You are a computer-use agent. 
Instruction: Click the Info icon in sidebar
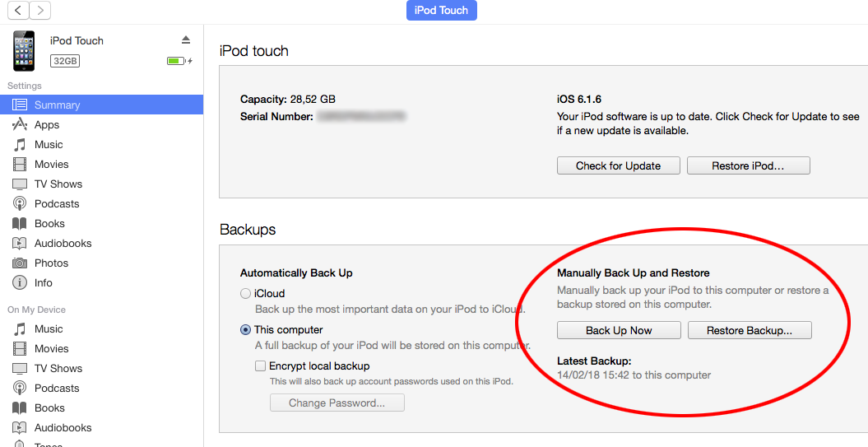pyautogui.click(x=20, y=282)
